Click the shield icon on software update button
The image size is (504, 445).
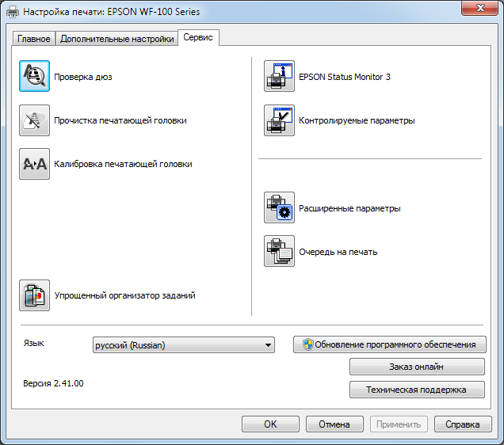click(x=308, y=344)
